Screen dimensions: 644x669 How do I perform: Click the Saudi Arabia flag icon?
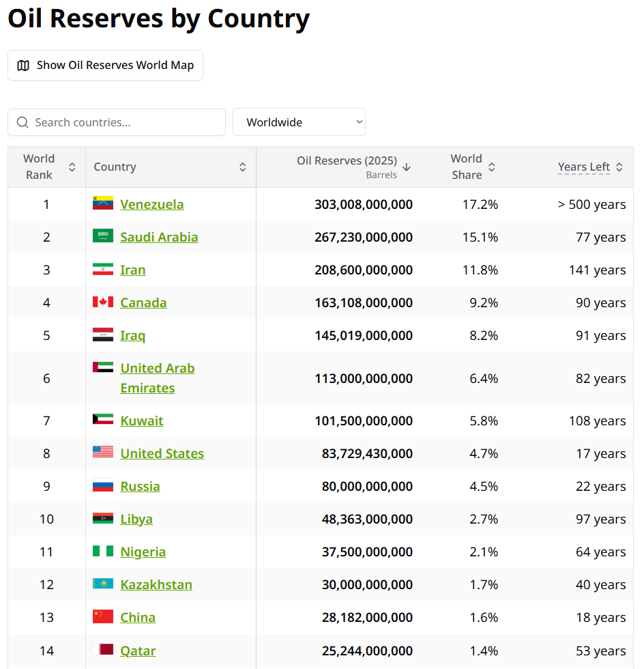point(103,236)
